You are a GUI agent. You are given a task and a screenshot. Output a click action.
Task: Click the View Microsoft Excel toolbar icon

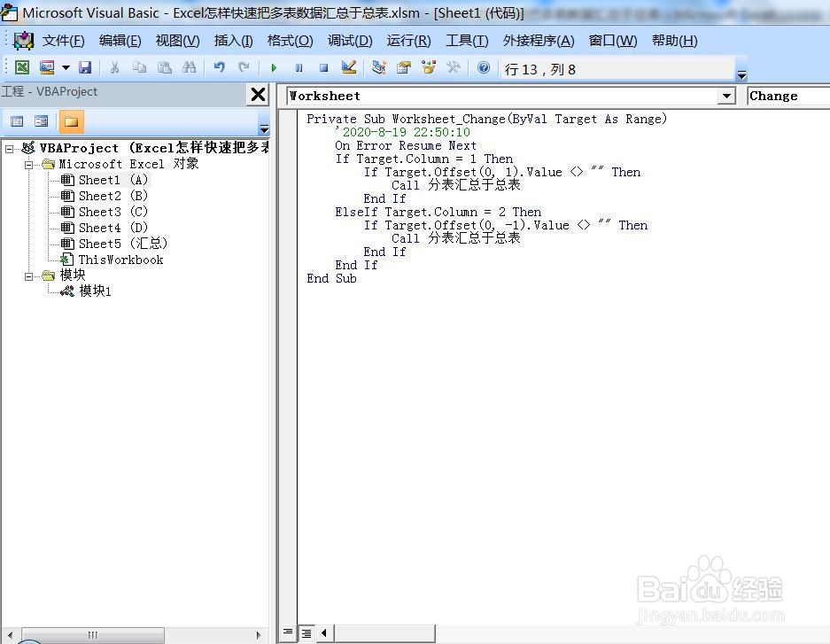pyautogui.click(x=22, y=67)
